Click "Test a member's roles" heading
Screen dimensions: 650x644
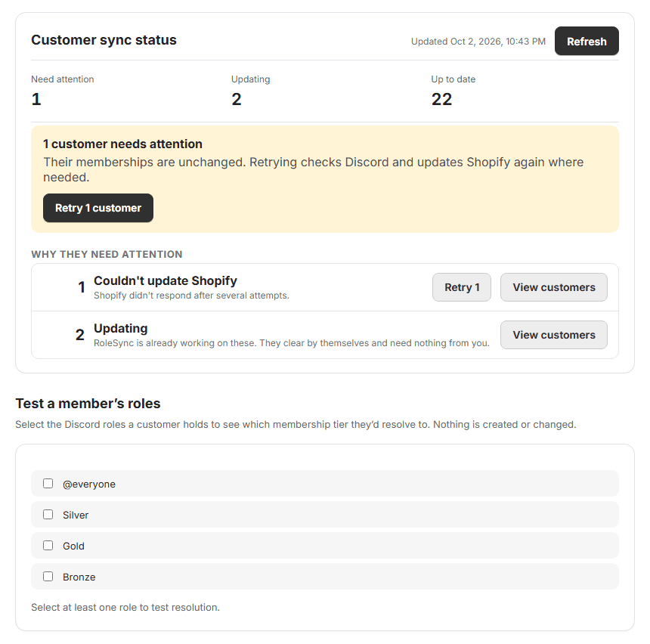pyautogui.click(x=88, y=404)
